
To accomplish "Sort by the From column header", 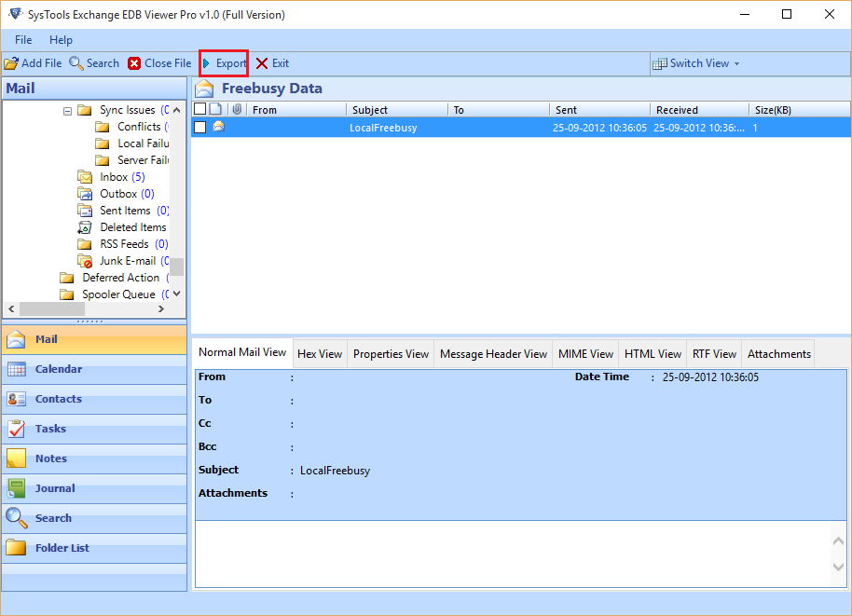I will [296, 110].
